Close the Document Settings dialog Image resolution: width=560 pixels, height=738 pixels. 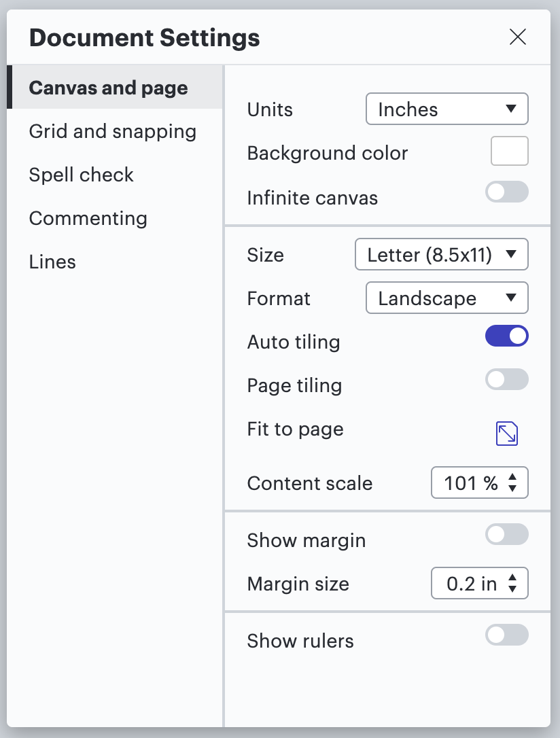pos(518,37)
